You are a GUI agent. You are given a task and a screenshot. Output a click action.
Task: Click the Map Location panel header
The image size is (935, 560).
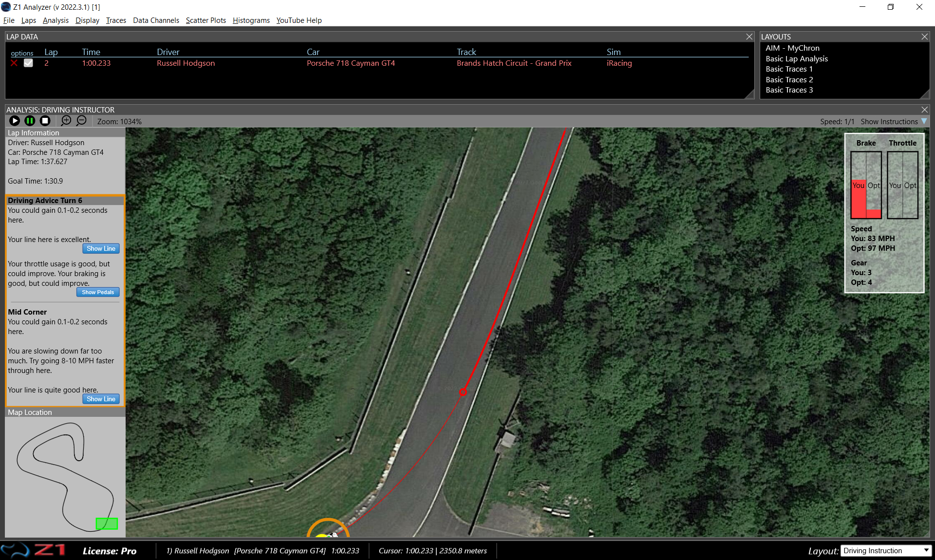pyautogui.click(x=65, y=412)
